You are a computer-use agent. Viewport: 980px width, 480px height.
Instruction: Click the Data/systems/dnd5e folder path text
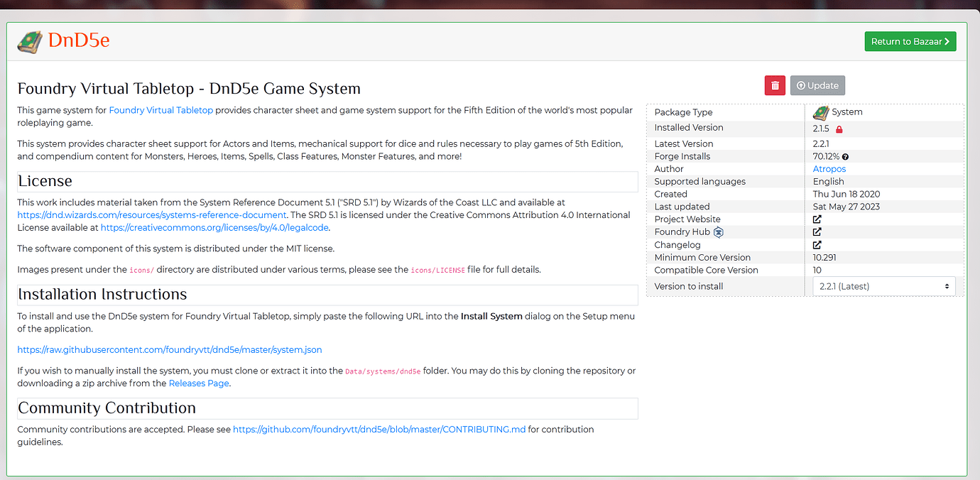383,371
